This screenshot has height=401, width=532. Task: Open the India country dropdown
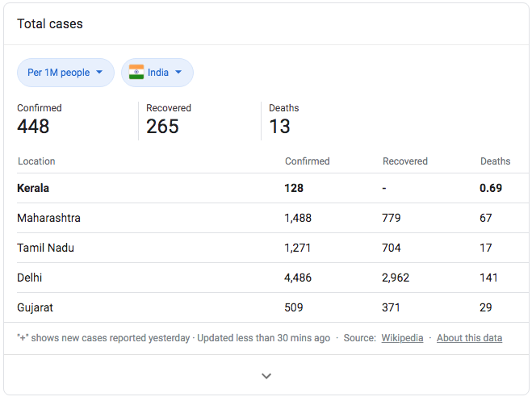(157, 73)
